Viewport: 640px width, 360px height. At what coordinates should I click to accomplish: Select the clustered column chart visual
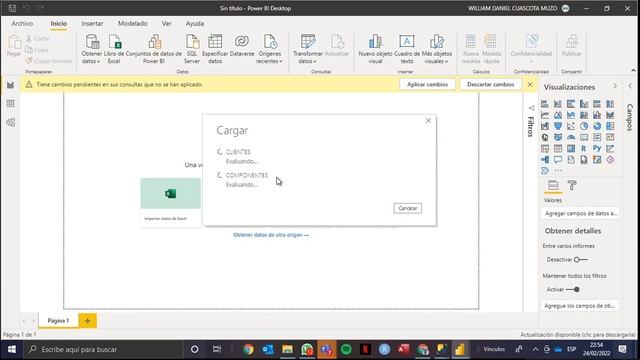(584, 104)
